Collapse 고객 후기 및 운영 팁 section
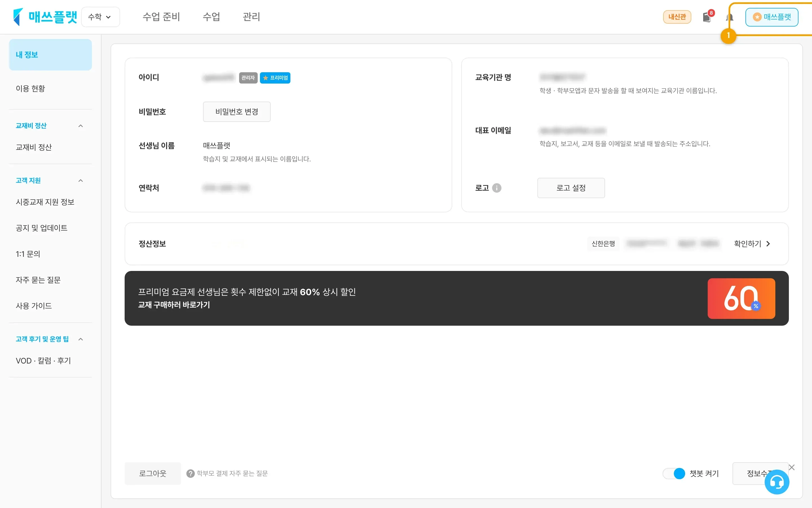Image resolution: width=812 pixels, height=508 pixels. (x=81, y=339)
